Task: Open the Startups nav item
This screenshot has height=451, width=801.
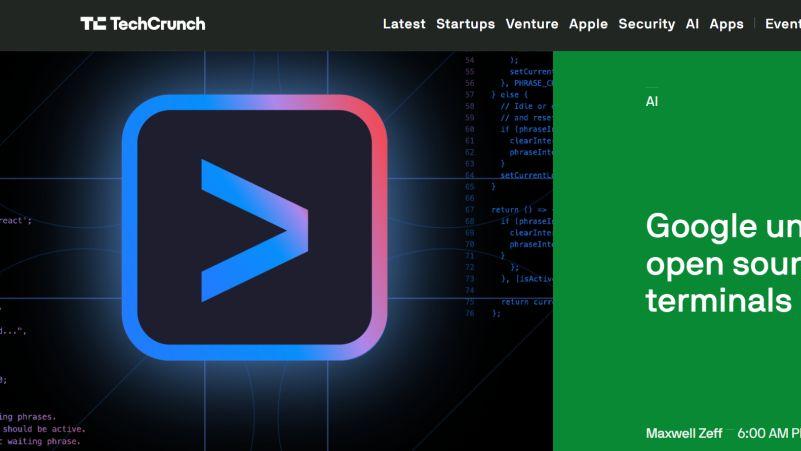Action: 465,24
